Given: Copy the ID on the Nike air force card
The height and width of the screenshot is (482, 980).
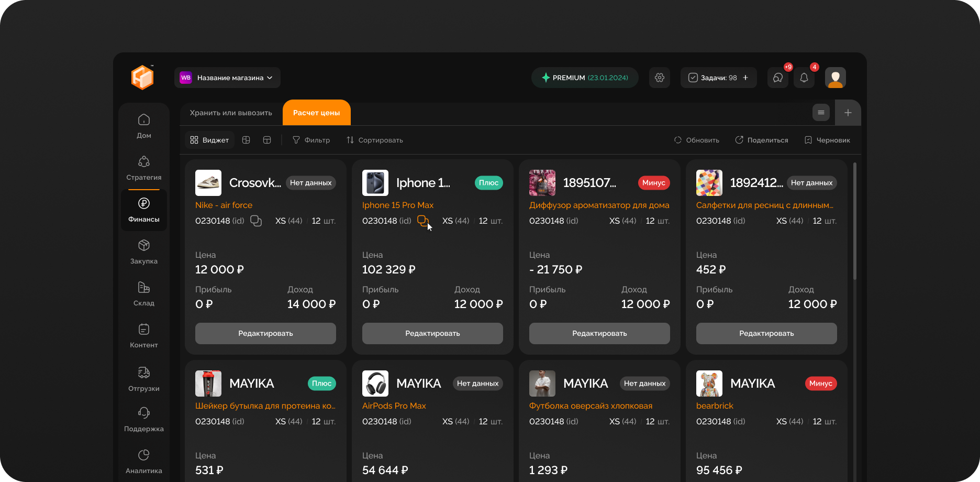Looking at the screenshot, I should pos(256,221).
